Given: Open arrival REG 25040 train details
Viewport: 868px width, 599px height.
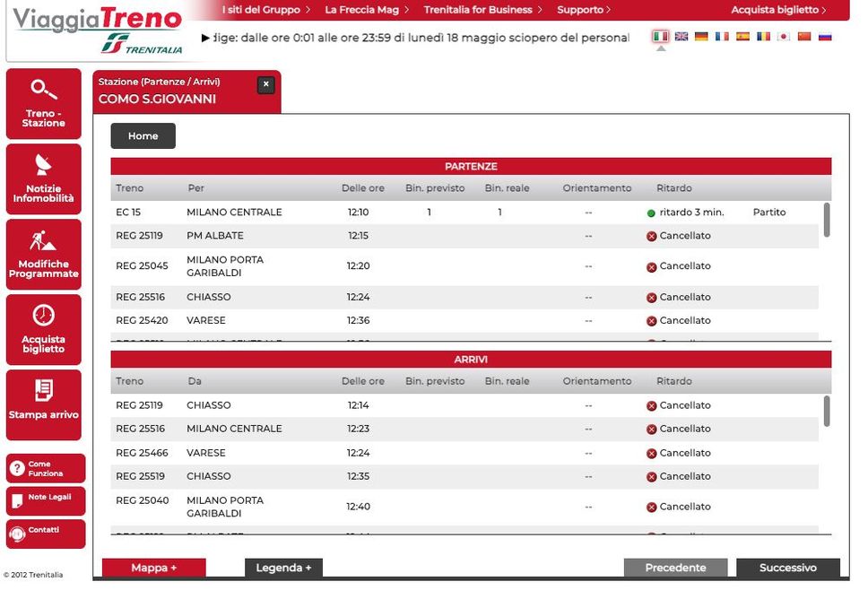Looking at the screenshot, I should [x=464, y=508].
